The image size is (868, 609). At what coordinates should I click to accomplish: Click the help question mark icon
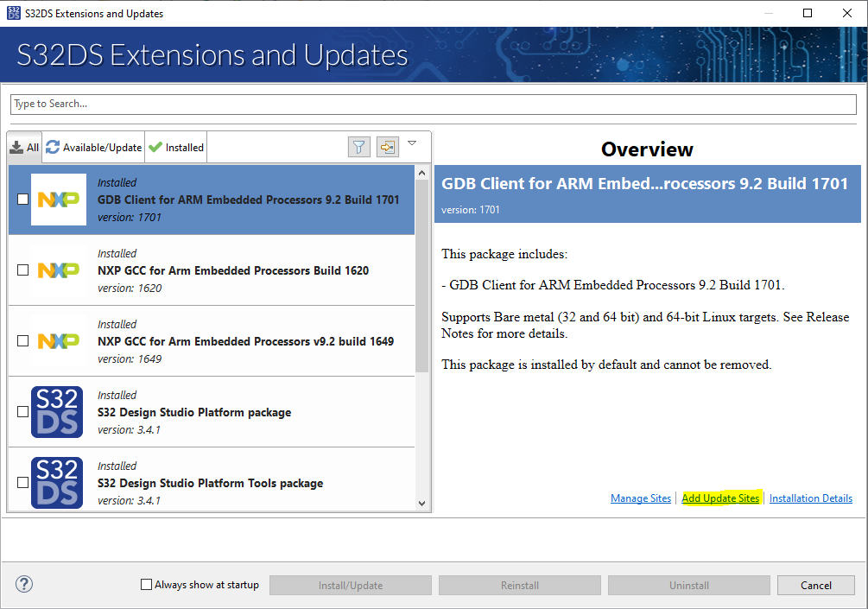(24, 585)
